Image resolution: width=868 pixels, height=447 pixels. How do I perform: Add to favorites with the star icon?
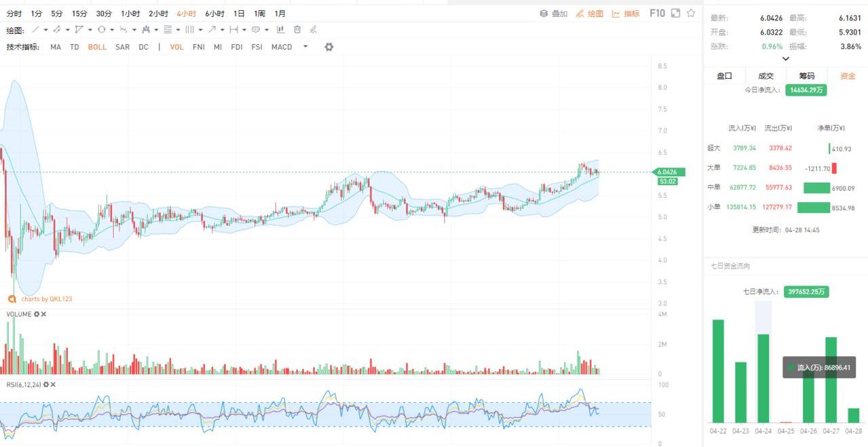tap(691, 14)
